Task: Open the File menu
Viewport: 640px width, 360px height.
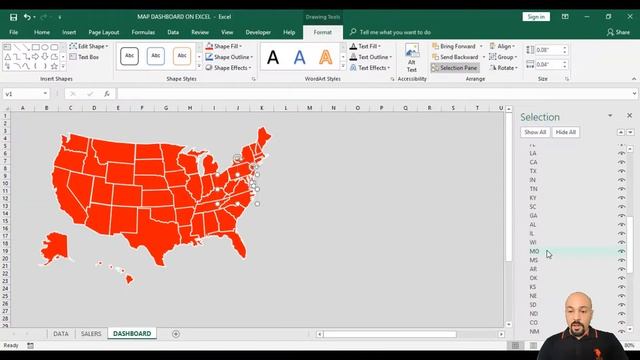Action: [x=13, y=32]
